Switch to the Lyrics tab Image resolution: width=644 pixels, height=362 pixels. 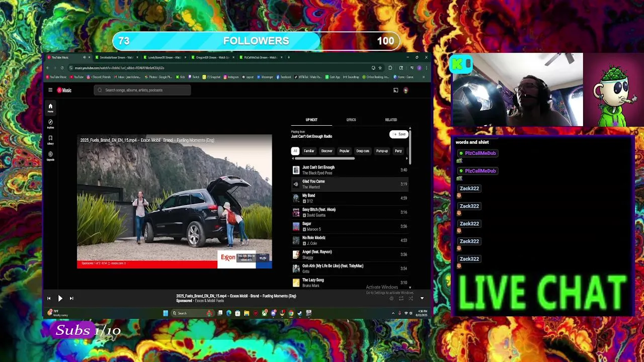351,120
